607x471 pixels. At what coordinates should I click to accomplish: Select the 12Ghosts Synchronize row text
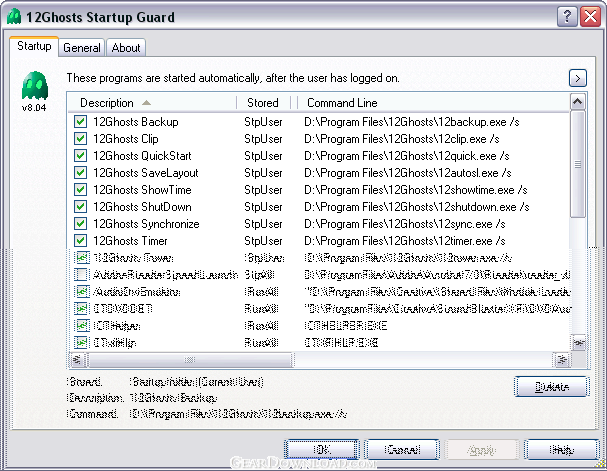coord(146,224)
